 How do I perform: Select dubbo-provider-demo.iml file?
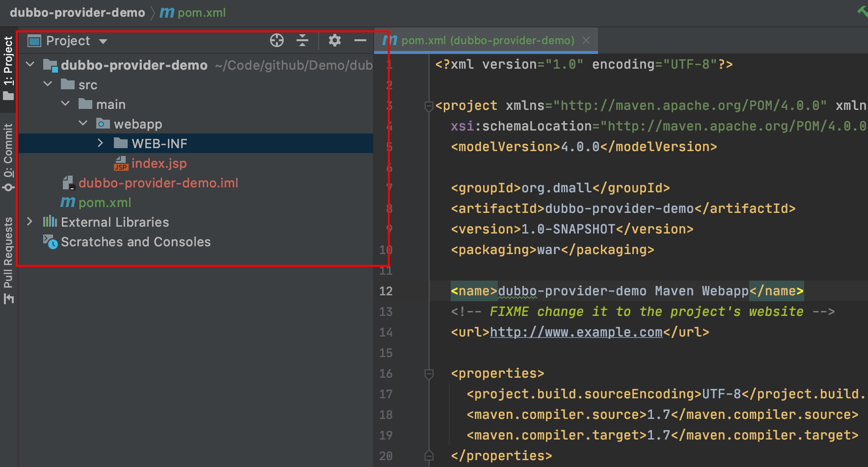point(158,183)
